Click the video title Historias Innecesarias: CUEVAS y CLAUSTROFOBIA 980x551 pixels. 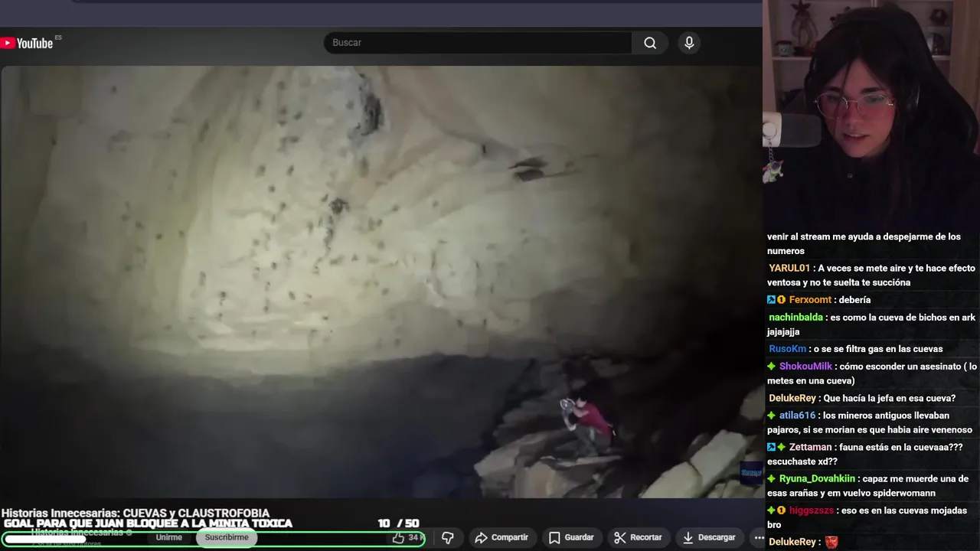pyautogui.click(x=136, y=514)
